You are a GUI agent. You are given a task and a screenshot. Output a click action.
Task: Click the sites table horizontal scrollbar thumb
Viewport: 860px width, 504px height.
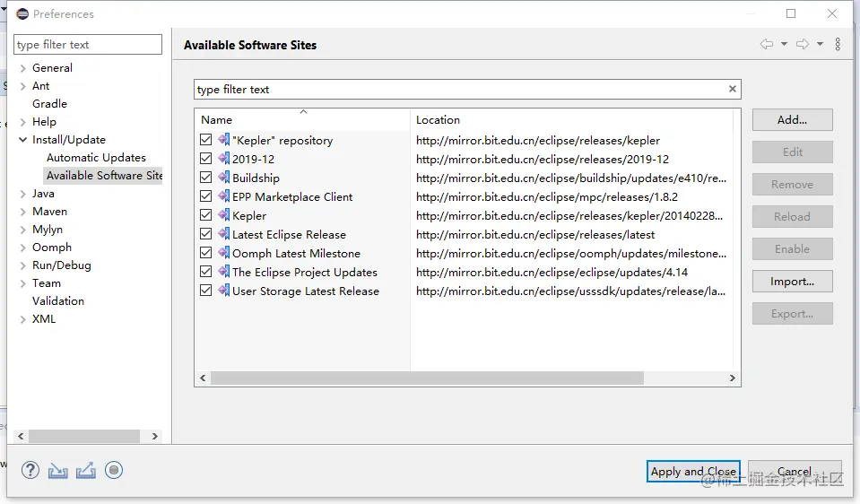coord(427,378)
